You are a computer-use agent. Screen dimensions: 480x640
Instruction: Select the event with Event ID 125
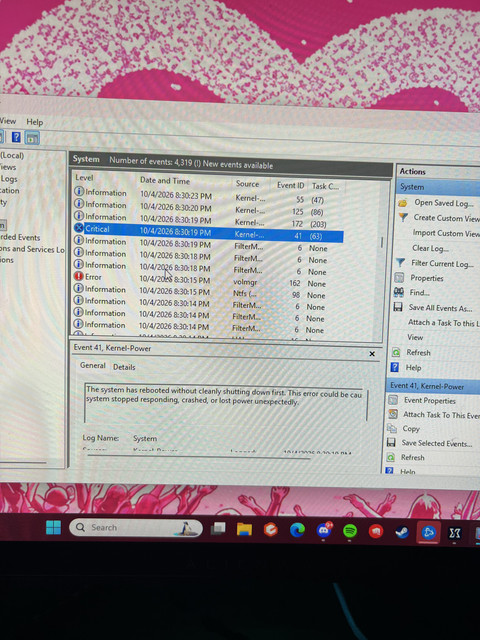[x=208, y=209]
